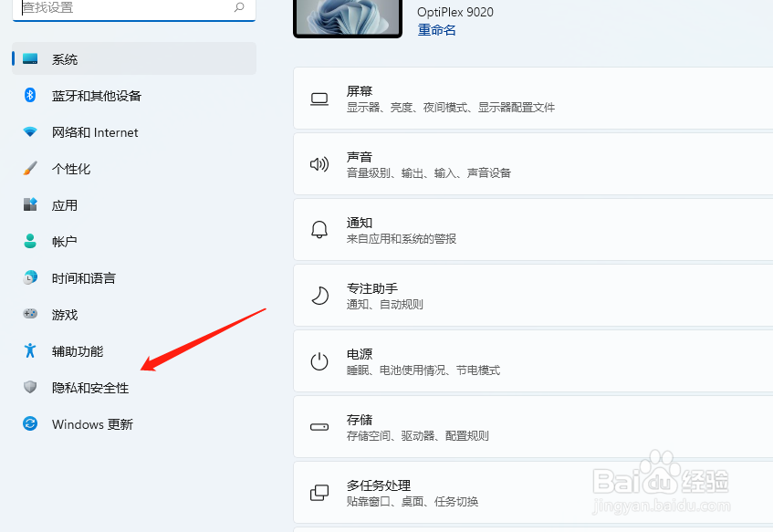Image resolution: width=773 pixels, height=532 pixels.
Task: Click the text 存储空间、驱动器、配置规则
Action: (418, 436)
